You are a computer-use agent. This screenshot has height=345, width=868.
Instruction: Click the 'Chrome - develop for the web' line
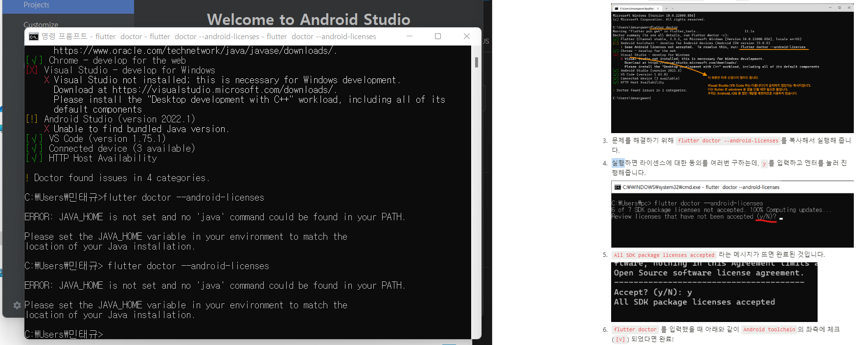click(106, 61)
